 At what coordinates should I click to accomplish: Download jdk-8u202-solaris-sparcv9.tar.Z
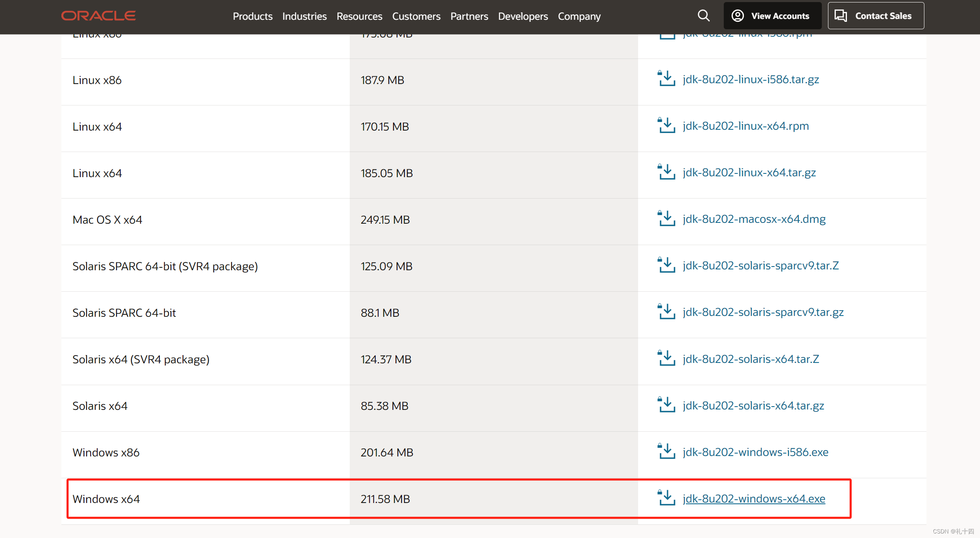[760, 265]
